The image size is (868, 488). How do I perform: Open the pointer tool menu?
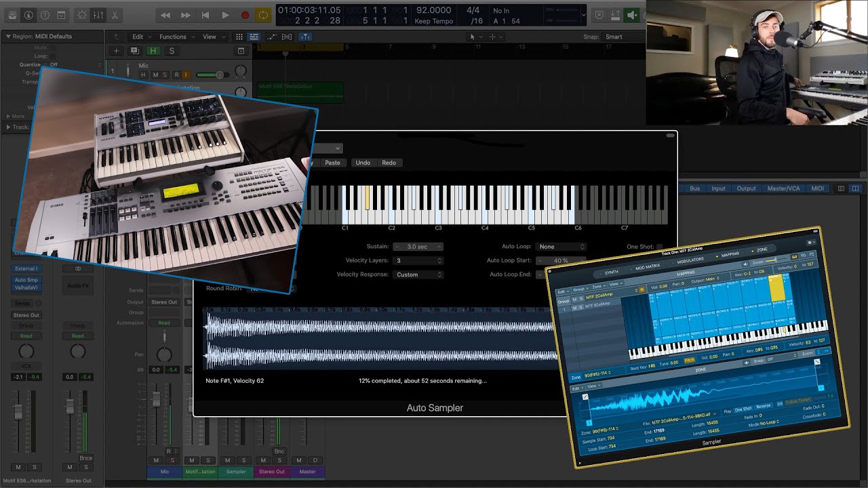pos(475,37)
